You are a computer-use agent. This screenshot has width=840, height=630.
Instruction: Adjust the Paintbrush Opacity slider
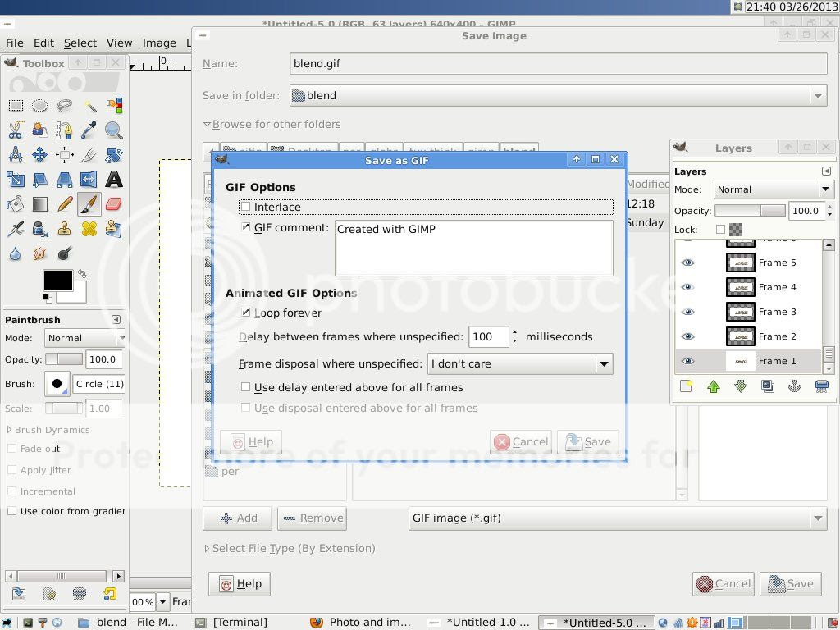(x=64, y=359)
